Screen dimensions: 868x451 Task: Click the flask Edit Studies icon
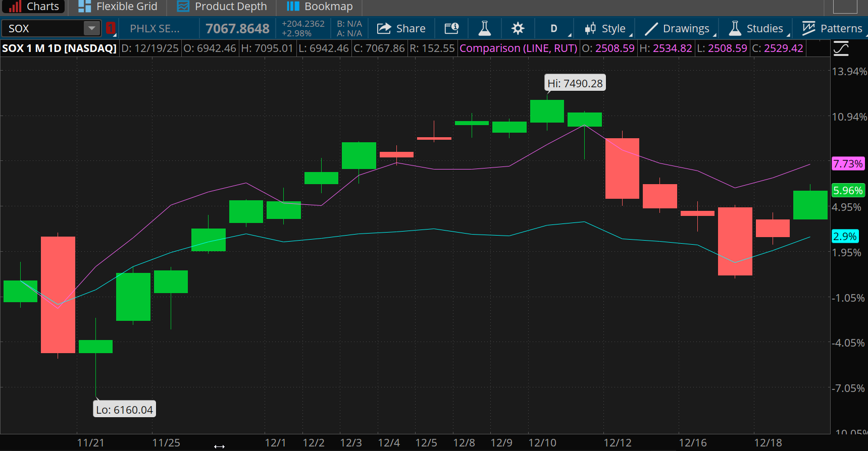(x=485, y=28)
